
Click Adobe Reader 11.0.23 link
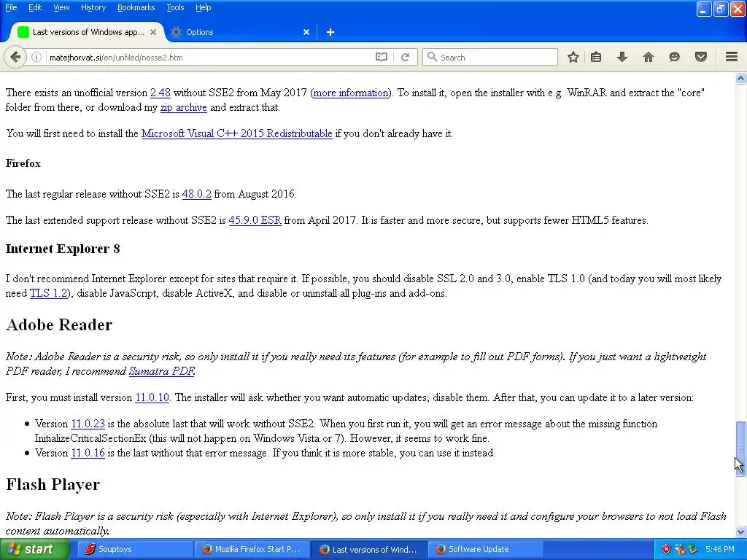[88, 424]
